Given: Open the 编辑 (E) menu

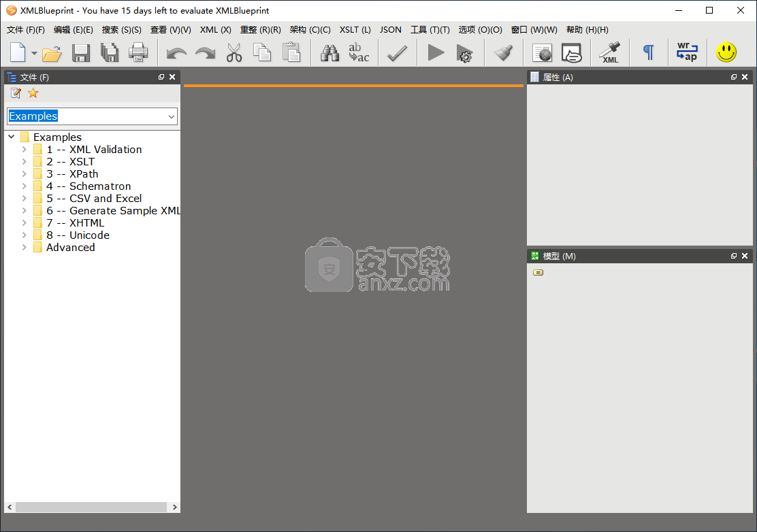Looking at the screenshot, I should [x=74, y=30].
